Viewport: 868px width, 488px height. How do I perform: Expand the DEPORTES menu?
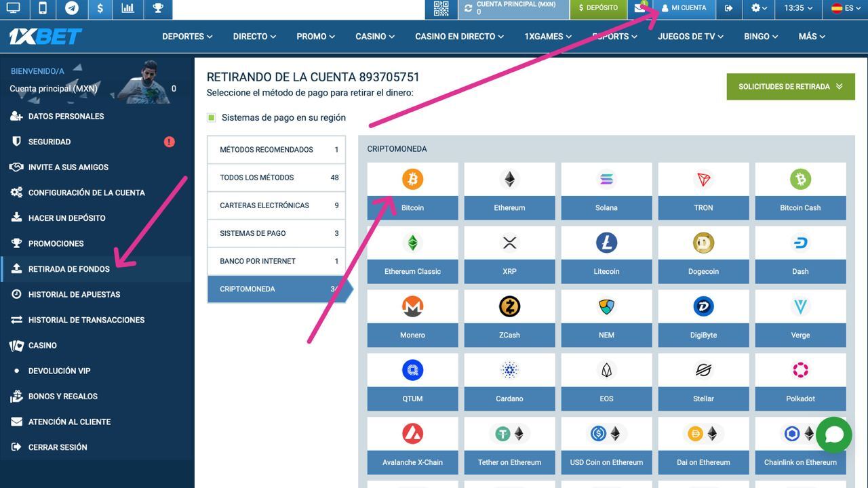pyautogui.click(x=187, y=37)
